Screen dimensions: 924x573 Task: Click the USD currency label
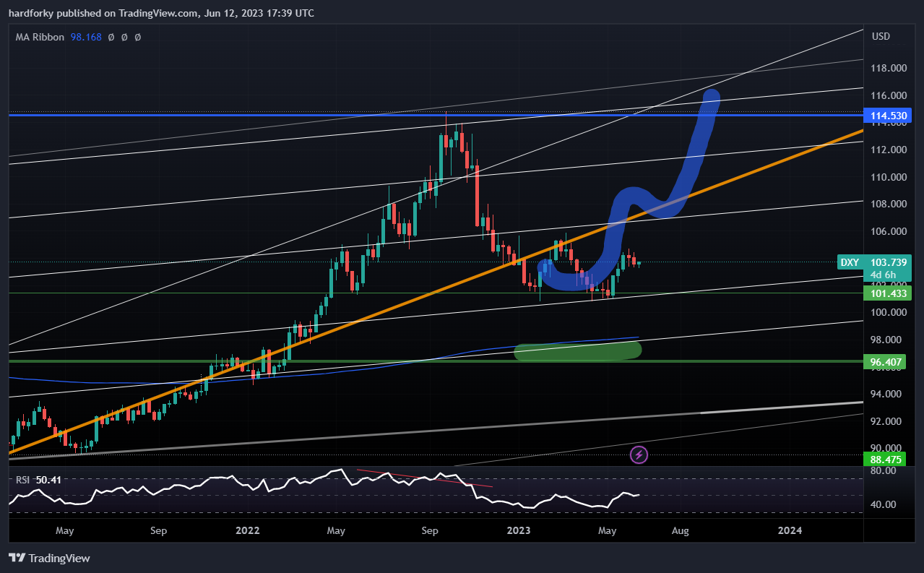click(x=881, y=37)
